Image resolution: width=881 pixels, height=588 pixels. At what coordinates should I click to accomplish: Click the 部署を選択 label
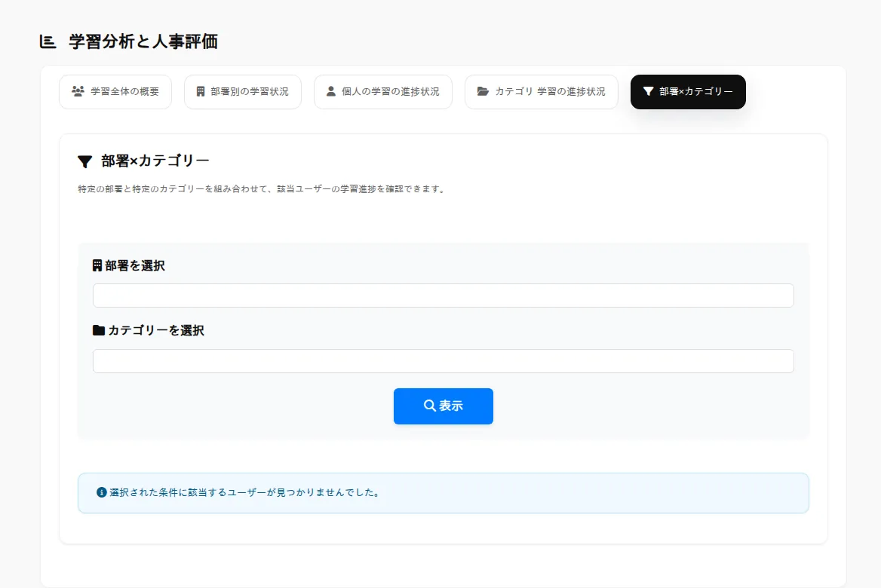coord(135,265)
